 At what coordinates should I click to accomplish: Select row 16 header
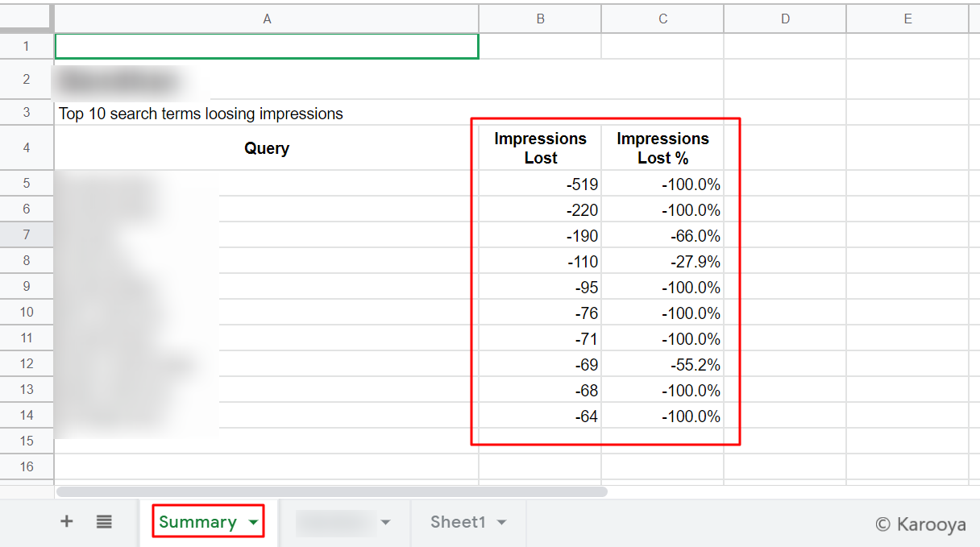(27, 466)
